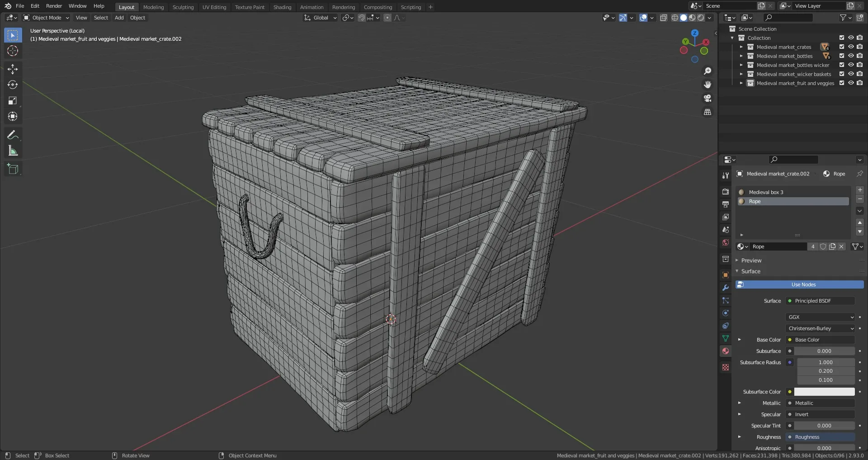Disable render visibility for Medieval market_crates
This screenshot has height=460, width=868.
click(x=860, y=47)
